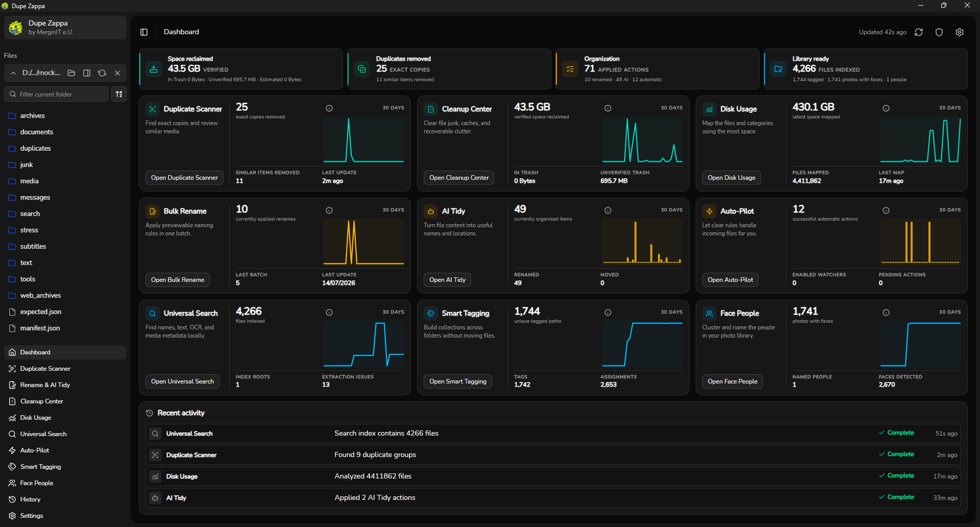Collapse the D:/.../mock folder chevron
The image size is (980, 527).
click(13, 73)
